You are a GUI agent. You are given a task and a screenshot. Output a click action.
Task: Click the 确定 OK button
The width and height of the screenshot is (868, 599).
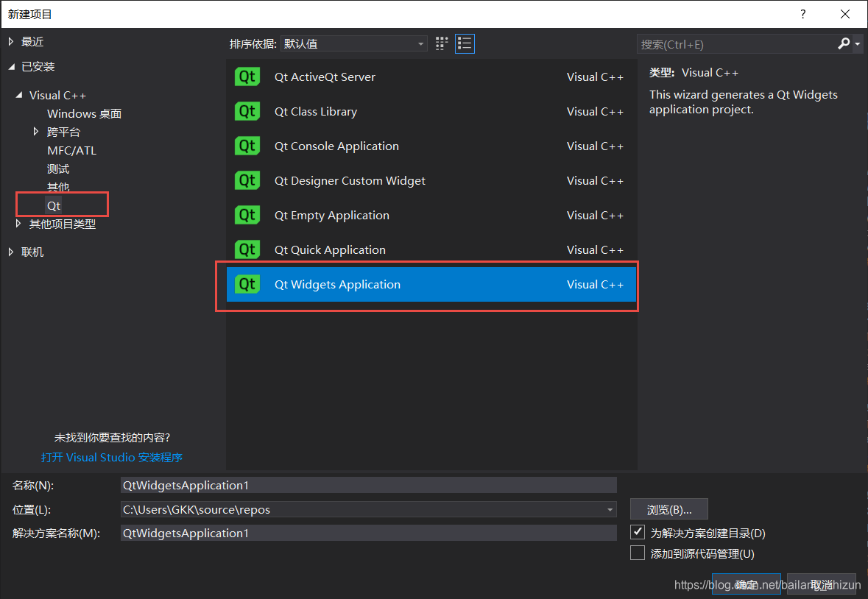[747, 584]
